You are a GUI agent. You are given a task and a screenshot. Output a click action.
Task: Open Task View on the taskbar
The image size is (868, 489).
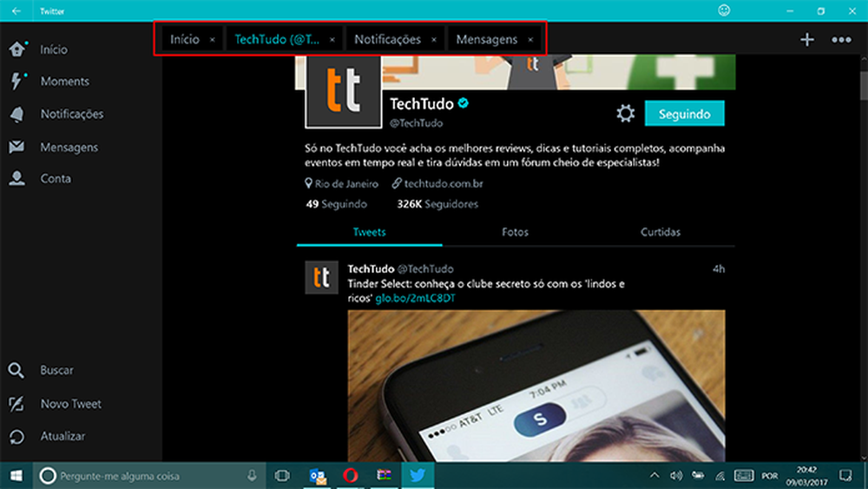(x=282, y=476)
